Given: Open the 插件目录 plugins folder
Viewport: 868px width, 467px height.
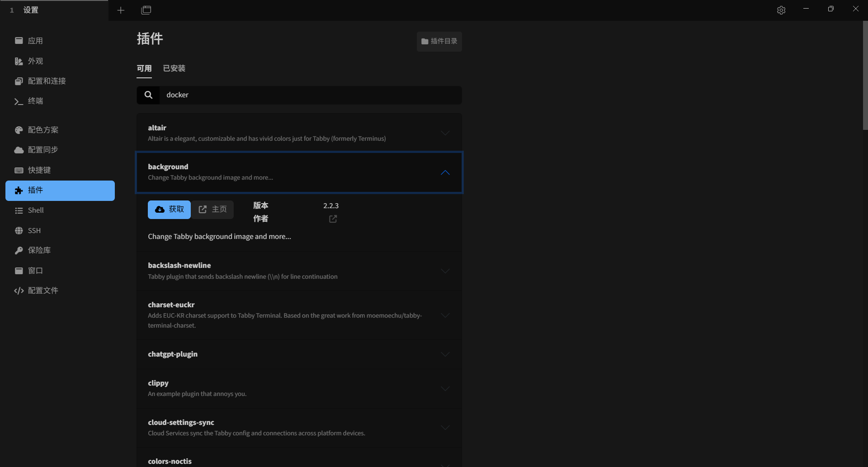Looking at the screenshot, I should click(439, 41).
